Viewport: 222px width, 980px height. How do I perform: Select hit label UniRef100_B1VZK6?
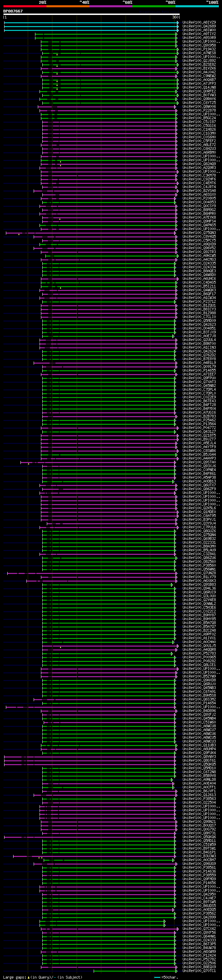199,68
